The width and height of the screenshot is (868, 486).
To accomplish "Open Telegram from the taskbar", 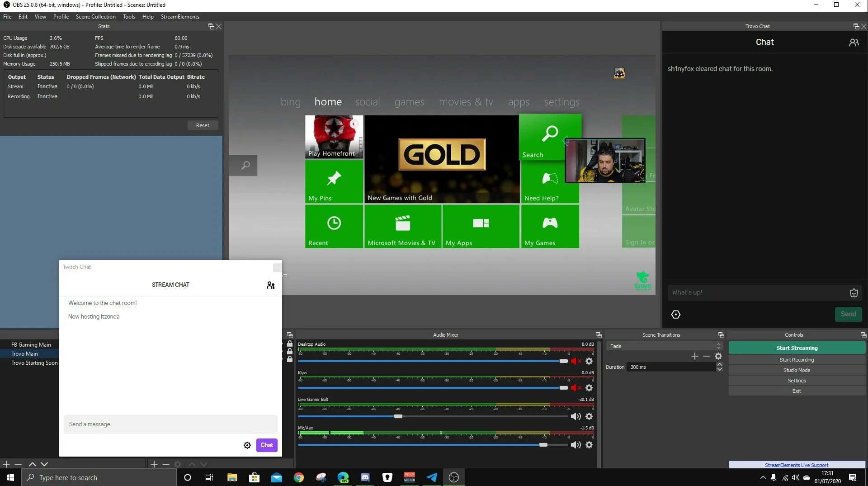I will tap(432, 477).
